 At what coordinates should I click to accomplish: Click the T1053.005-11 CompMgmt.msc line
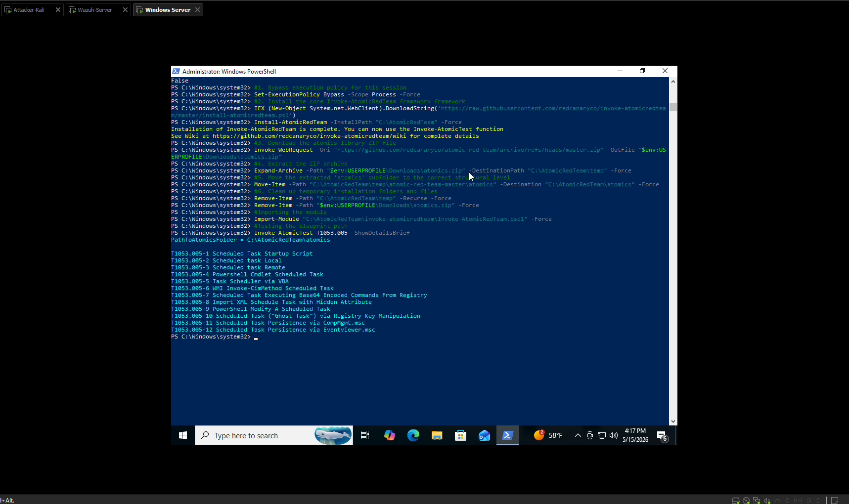[x=268, y=323]
